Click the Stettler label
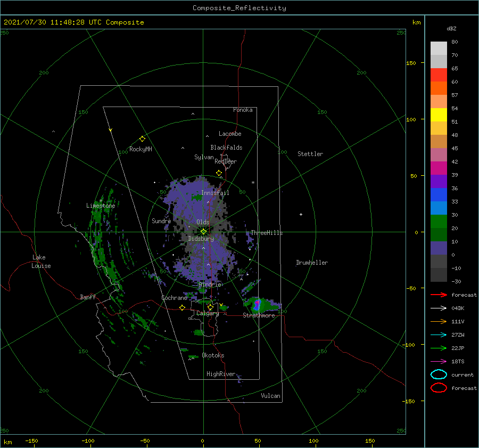The height and width of the screenshot is (448, 479). coord(310,154)
